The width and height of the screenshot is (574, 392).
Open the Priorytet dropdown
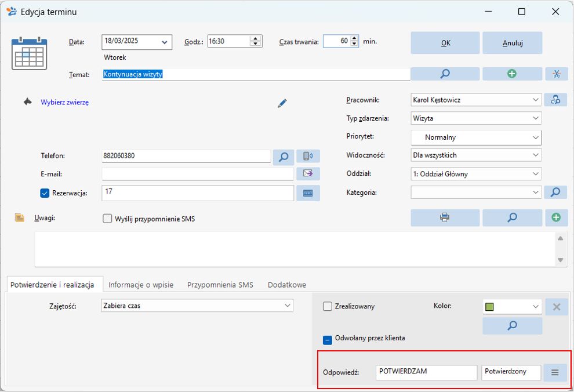[535, 137]
